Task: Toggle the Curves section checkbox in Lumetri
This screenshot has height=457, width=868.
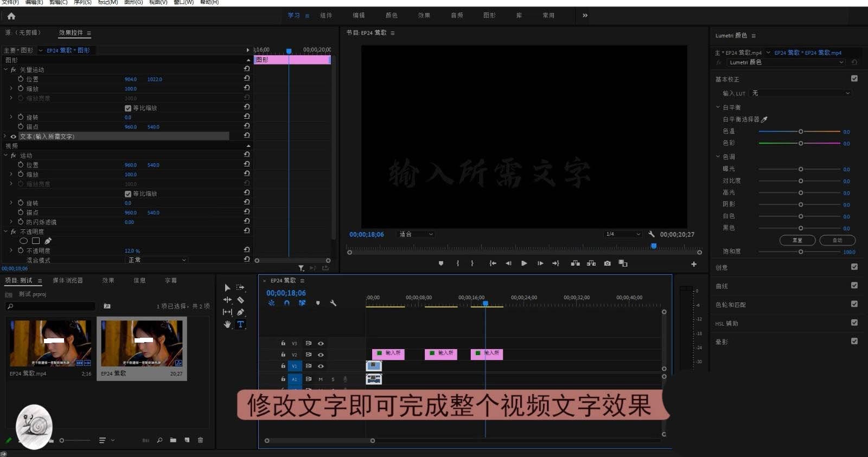Action: 854,285
